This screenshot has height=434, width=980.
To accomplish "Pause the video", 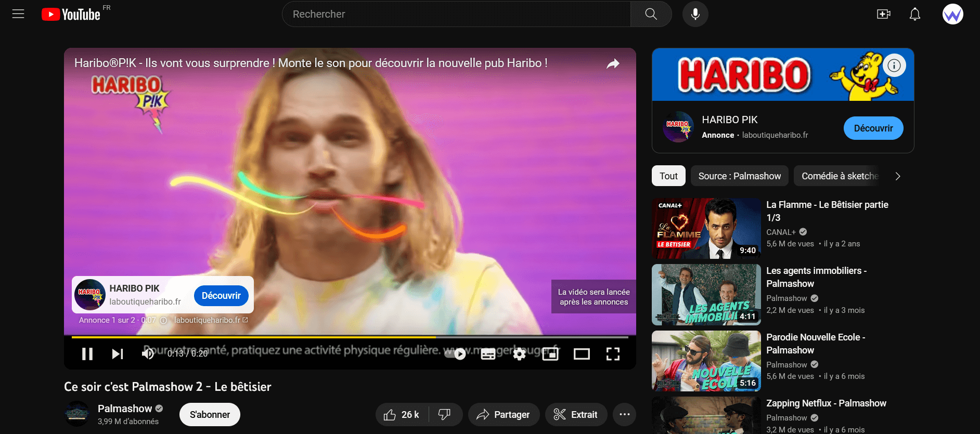I will (x=87, y=354).
